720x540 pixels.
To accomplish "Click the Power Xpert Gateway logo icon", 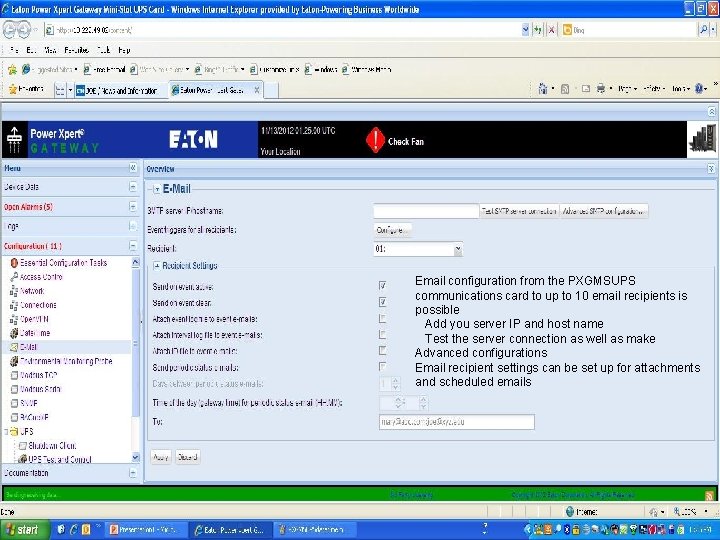I will click(14, 140).
